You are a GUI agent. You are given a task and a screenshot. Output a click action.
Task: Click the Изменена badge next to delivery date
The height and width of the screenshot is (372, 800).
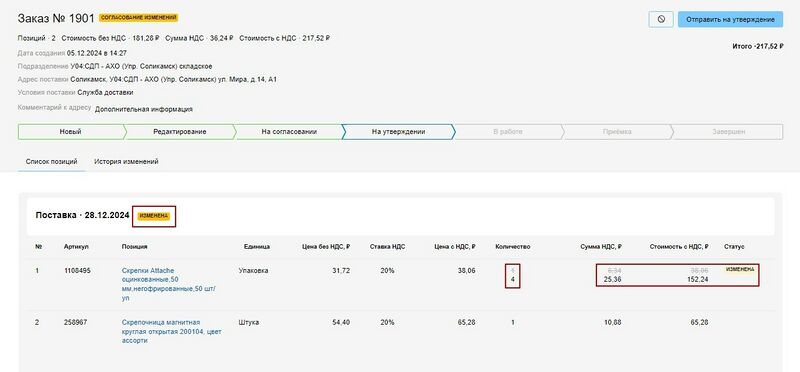pos(154,216)
